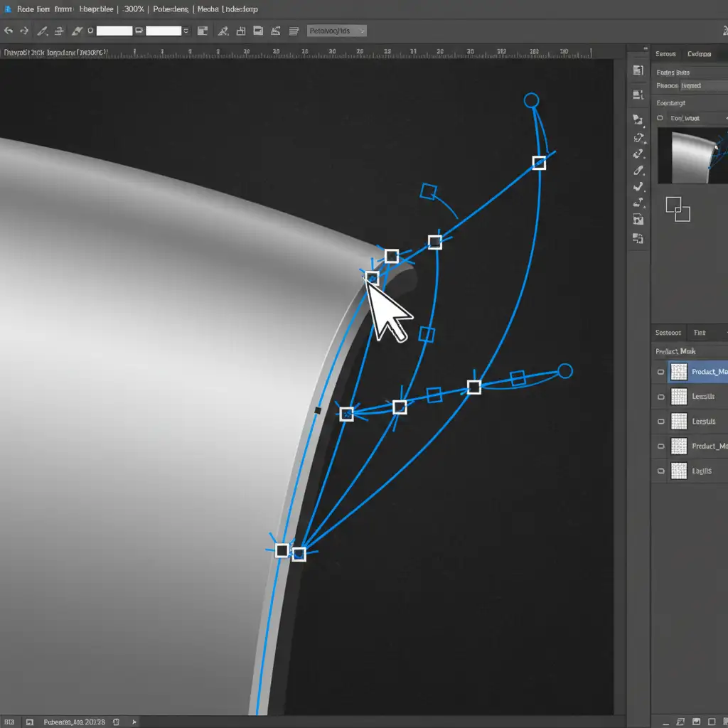Click the checkmark tool in the right tool strip
The height and width of the screenshot is (728, 728).
(638, 188)
